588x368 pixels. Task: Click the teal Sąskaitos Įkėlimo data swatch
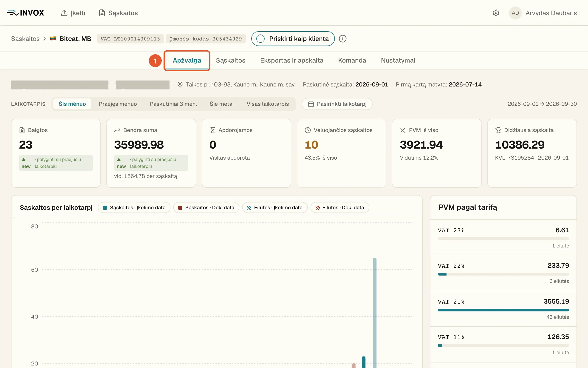[105, 208]
